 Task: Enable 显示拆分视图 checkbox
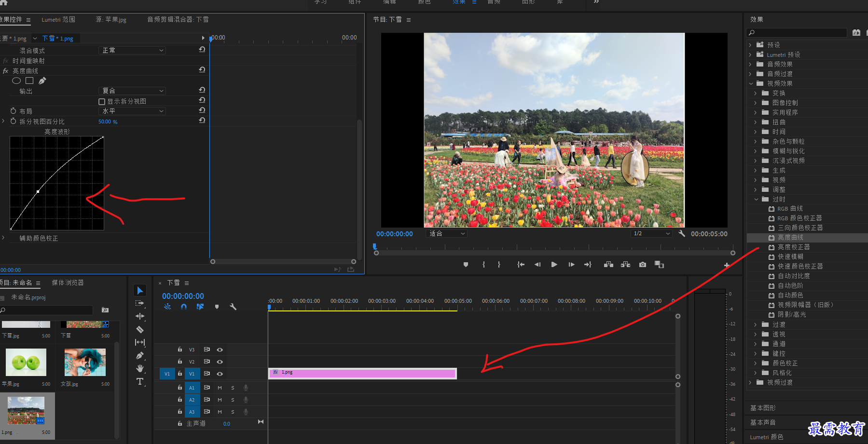102,101
